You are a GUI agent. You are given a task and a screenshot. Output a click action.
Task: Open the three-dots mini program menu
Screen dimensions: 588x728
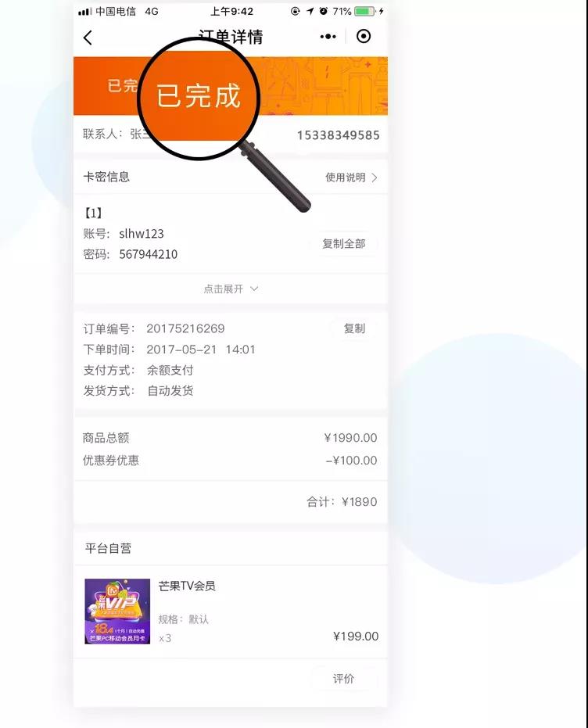(x=328, y=37)
